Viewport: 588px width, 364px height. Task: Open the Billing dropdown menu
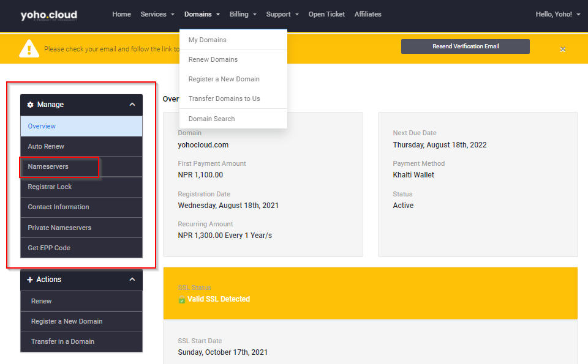click(x=243, y=14)
